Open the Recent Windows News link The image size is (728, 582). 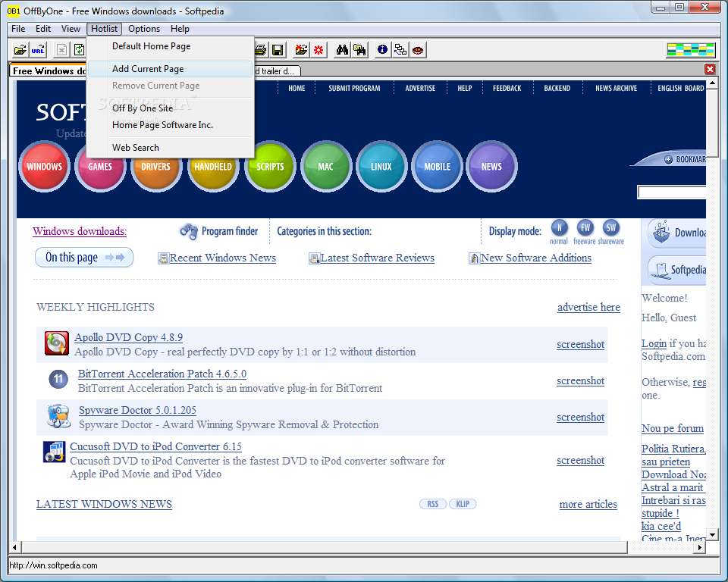point(222,258)
